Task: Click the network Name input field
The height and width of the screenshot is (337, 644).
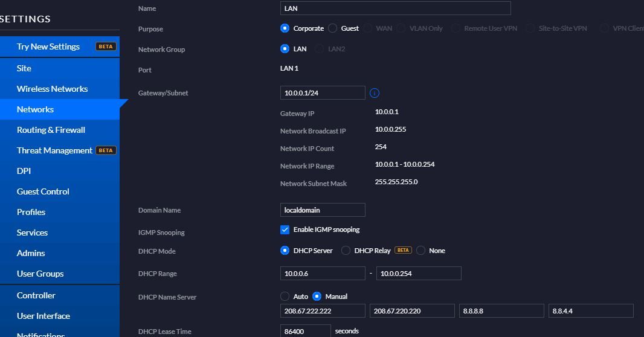Action: (396, 8)
